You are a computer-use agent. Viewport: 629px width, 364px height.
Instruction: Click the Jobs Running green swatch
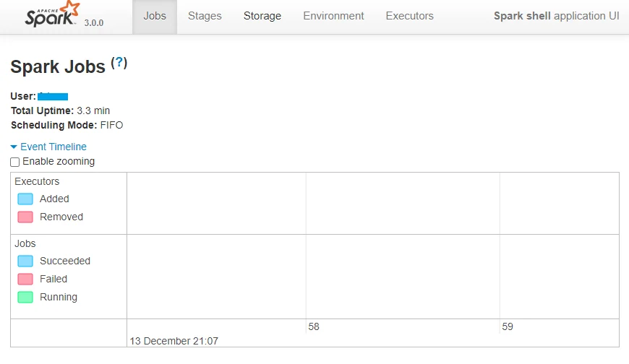25,298
